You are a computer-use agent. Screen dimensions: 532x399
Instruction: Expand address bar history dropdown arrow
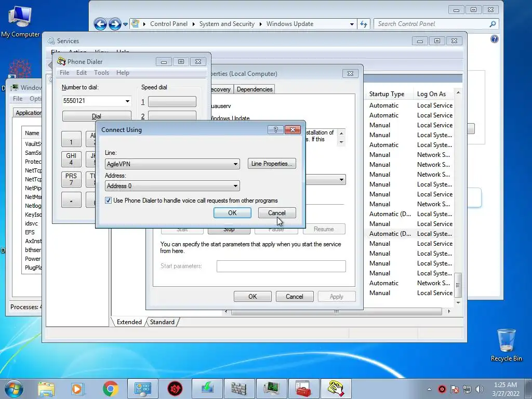click(x=352, y=24)
